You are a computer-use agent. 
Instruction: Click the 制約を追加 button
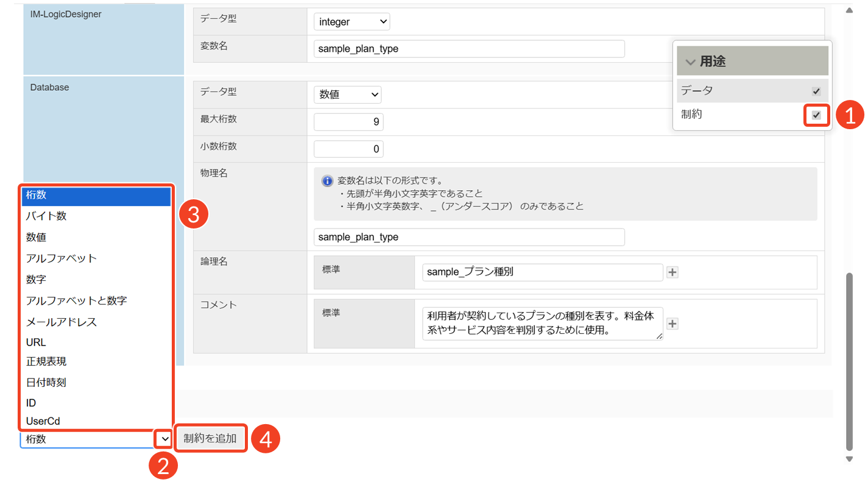[x=210, y=438]
